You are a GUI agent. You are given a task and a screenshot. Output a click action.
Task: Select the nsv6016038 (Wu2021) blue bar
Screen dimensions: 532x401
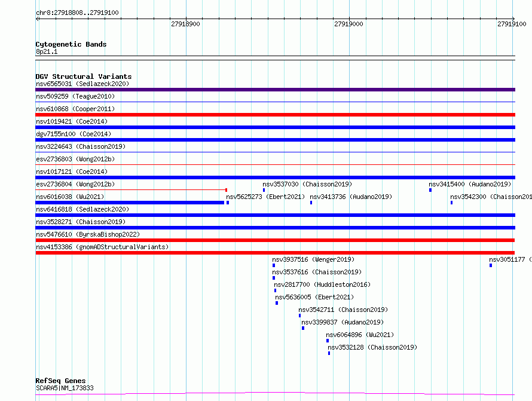coord(130,203)
